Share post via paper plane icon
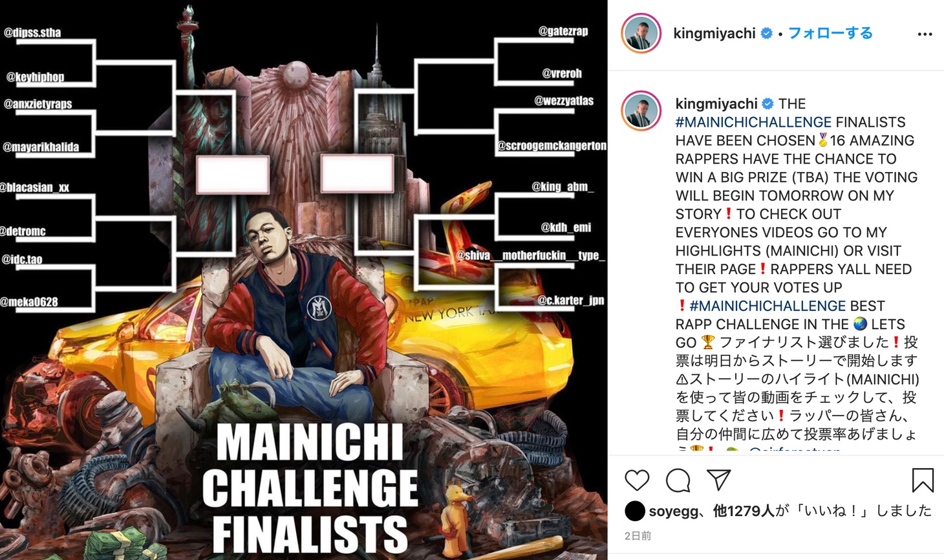 pos(718,480)
